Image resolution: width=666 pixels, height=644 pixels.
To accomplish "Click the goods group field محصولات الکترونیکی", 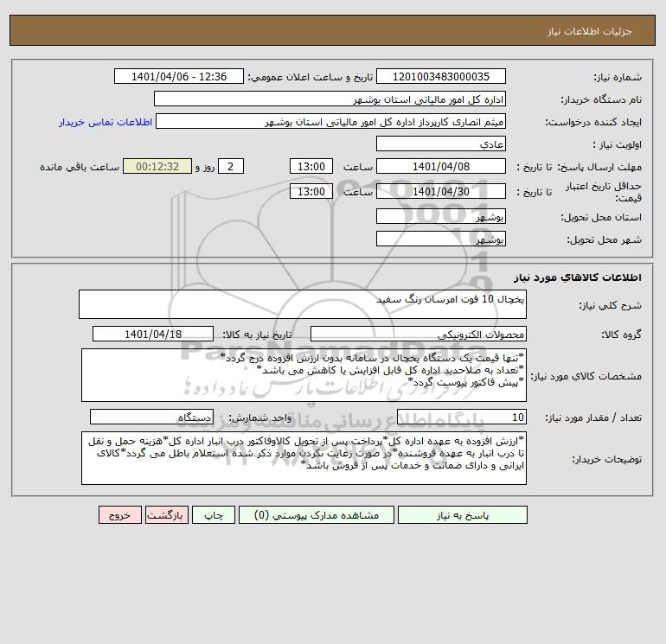I will pos(419,334).
